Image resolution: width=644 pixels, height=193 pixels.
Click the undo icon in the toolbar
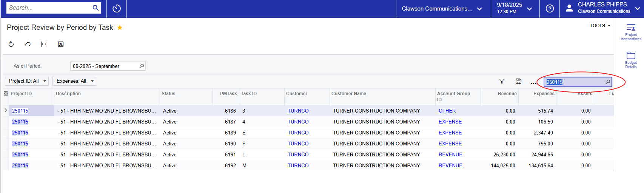[x=28, y=44]
